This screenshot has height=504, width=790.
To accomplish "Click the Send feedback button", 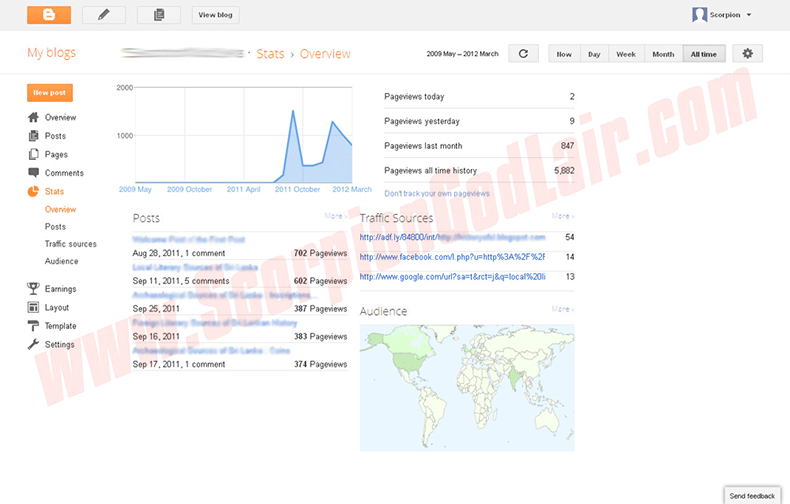I will pyautogui.click(x=752, y=496).
